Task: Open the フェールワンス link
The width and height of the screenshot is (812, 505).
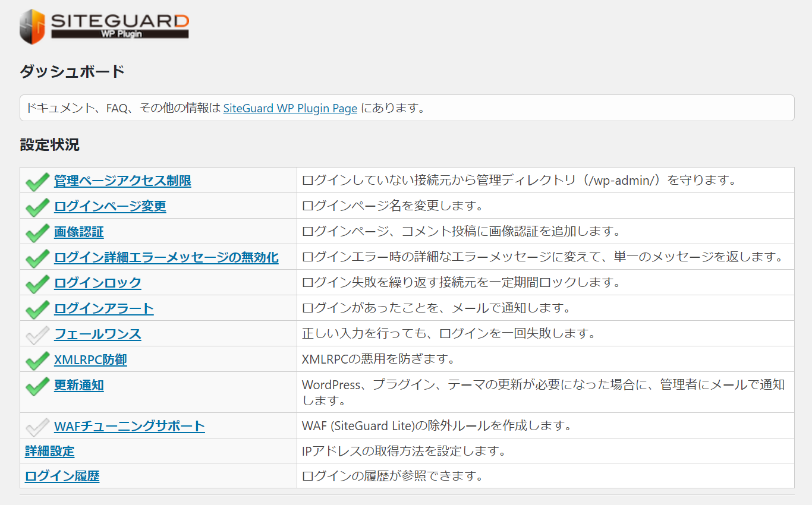Action: click(x=97, y=334)
